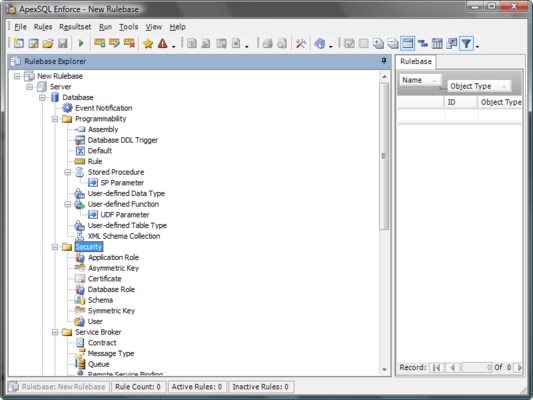Click the Delete Rule red X icon
The width and height of the screenshot is (533, 400).
pos(129,44)
